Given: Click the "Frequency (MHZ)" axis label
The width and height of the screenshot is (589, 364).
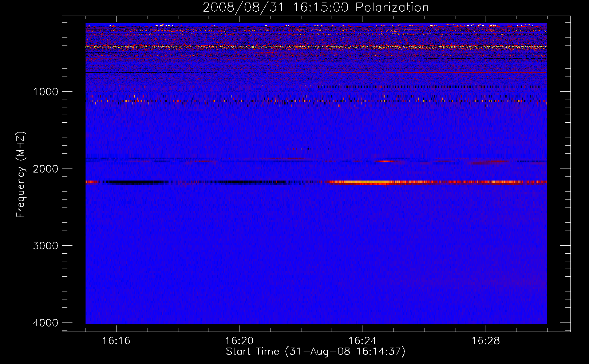Looking at the screenshot, I should coord(21,175).
